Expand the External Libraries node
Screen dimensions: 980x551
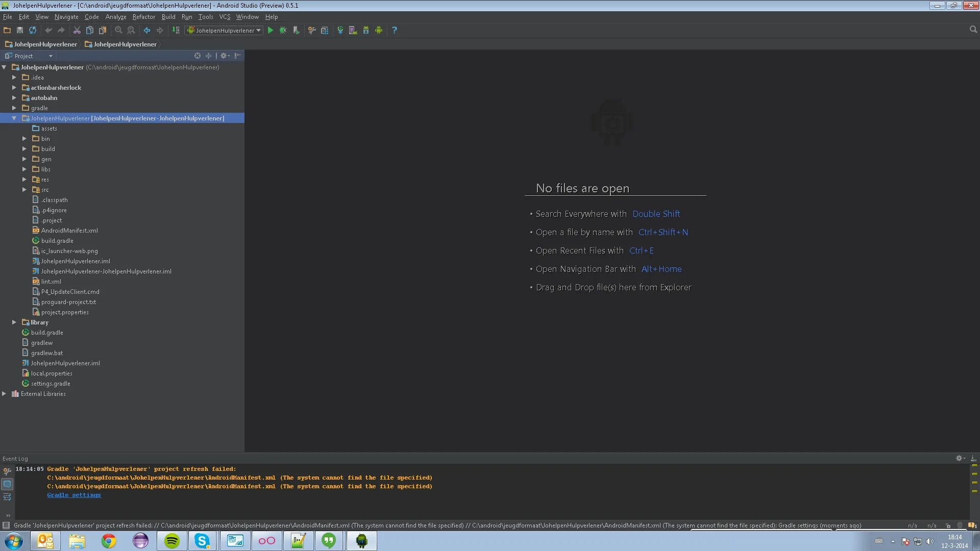pyautogui.click(x=4, y=394)
